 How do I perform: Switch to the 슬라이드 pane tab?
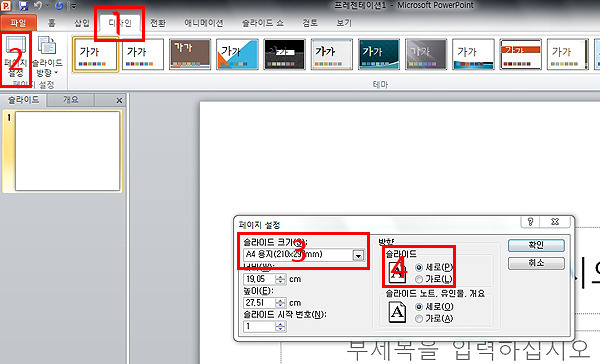coord(23,100)
